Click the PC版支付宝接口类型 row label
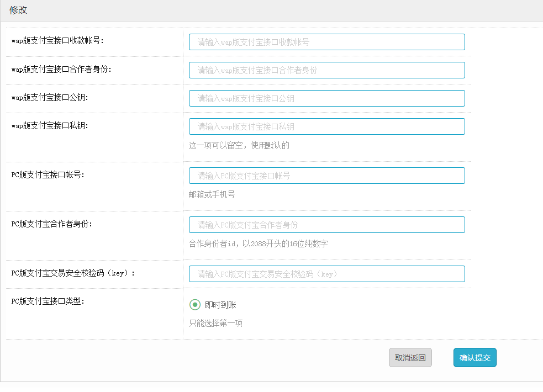Viewport: 543px width, 392px height. 48,301
